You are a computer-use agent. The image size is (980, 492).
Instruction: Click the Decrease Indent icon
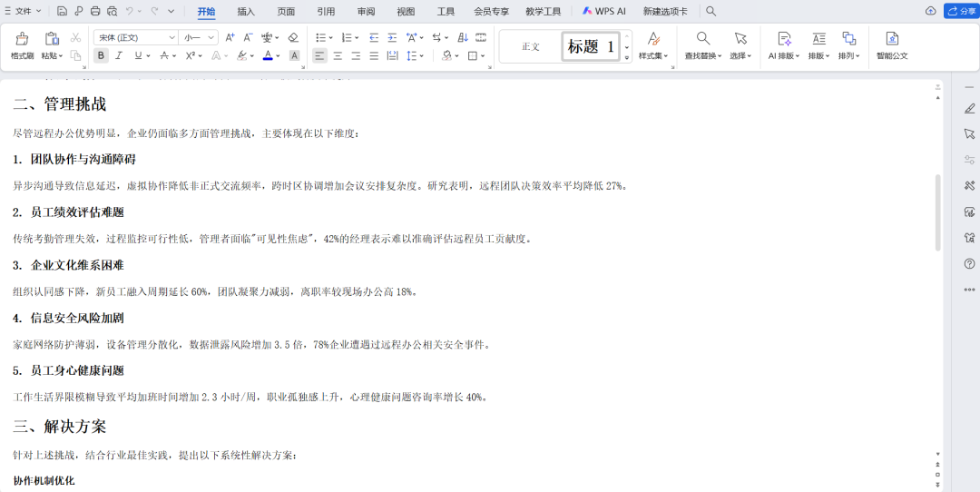tap(374, 37)
